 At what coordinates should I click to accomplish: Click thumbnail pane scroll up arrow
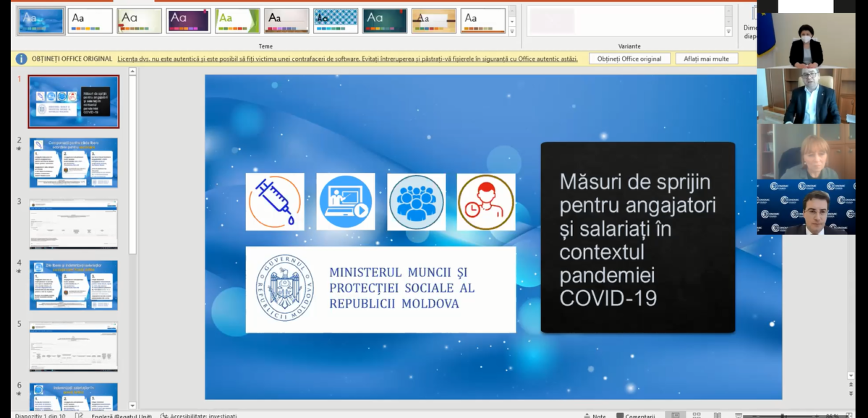coord(132,72)
